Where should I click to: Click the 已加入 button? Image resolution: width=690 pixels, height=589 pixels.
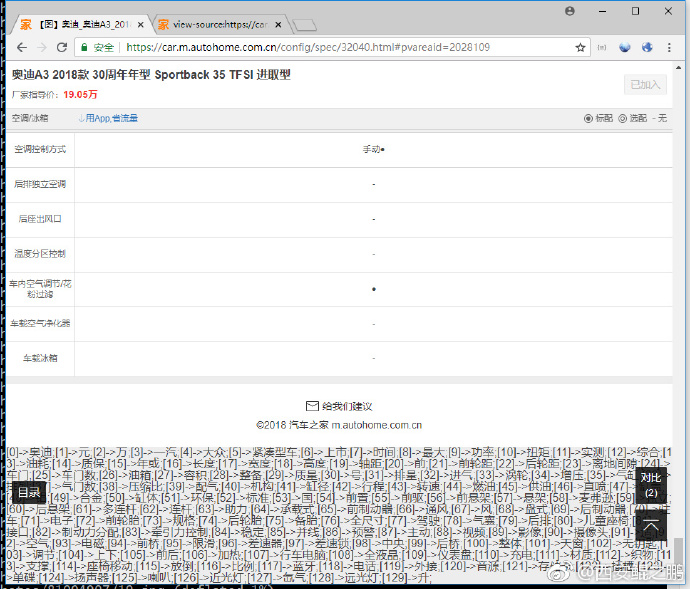(645, 85)
